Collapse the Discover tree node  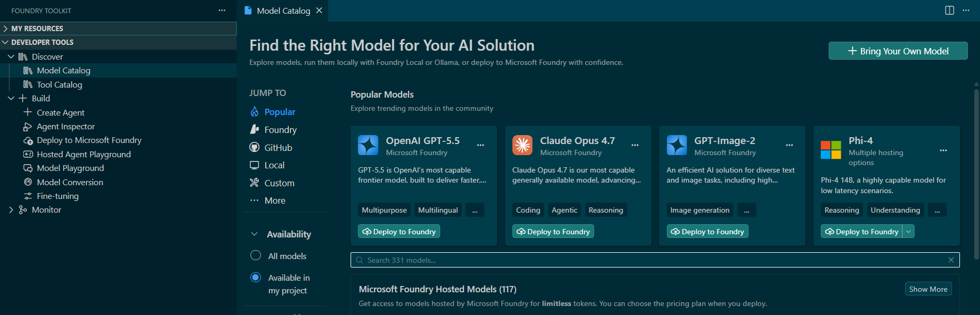pos(11,56)
